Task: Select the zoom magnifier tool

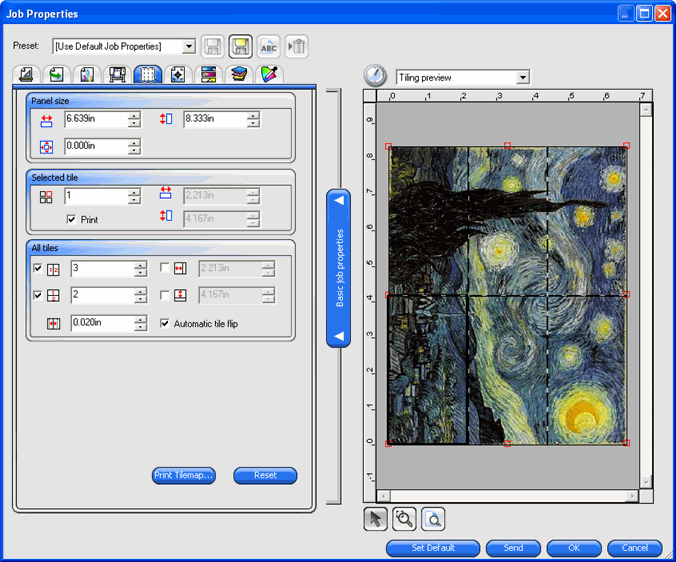Action: (404, 519)
